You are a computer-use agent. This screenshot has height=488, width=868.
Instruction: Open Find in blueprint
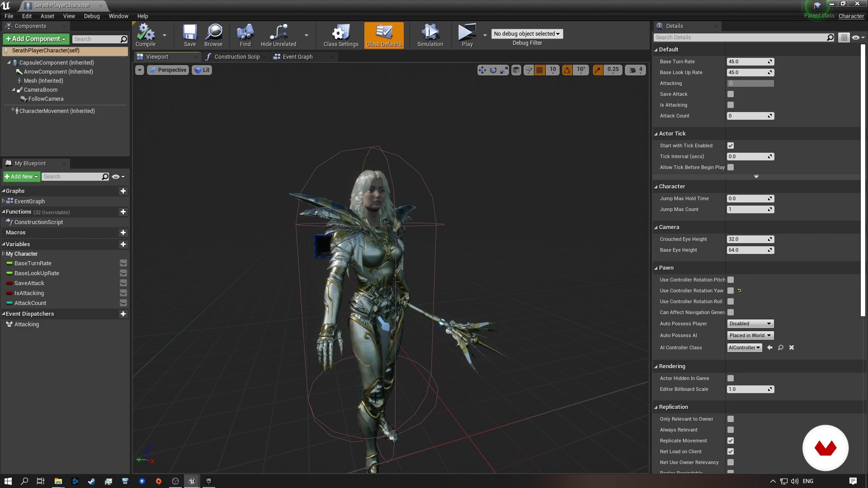[x=245, y=35]
